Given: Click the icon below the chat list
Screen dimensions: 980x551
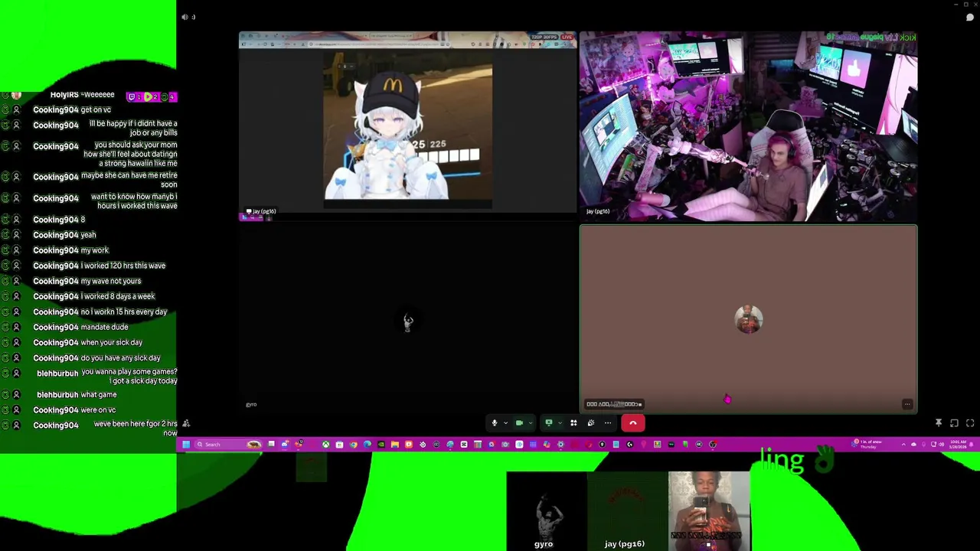Looking at the screenshot, I should [x=186, y=423].
